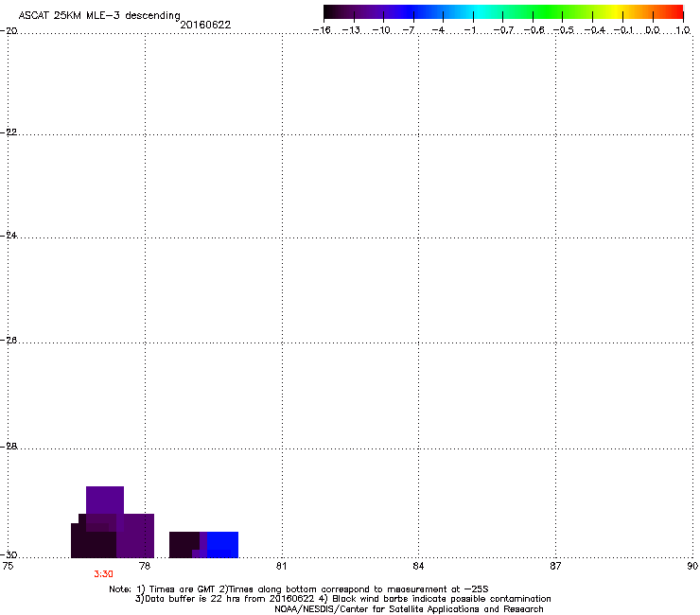Click the dark block left of the blue block
Screen dimensions: 700x615
(184, 544)
